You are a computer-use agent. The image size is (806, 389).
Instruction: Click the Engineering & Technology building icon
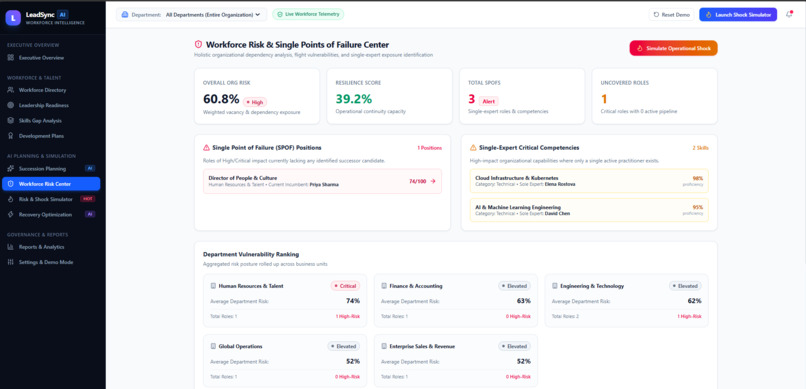coord(555,286)
